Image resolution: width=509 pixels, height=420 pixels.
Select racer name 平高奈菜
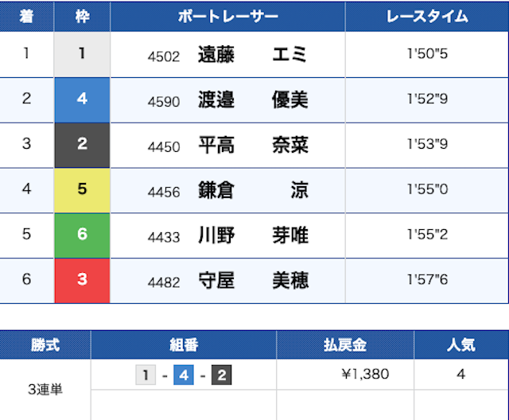[x=252, y=146]
